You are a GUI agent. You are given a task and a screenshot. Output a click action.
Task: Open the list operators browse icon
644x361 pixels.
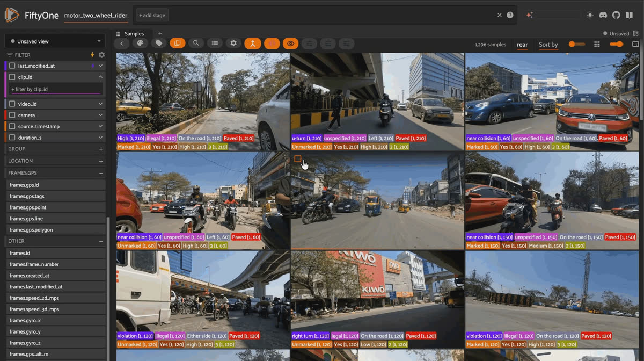[x=215, y=44]
